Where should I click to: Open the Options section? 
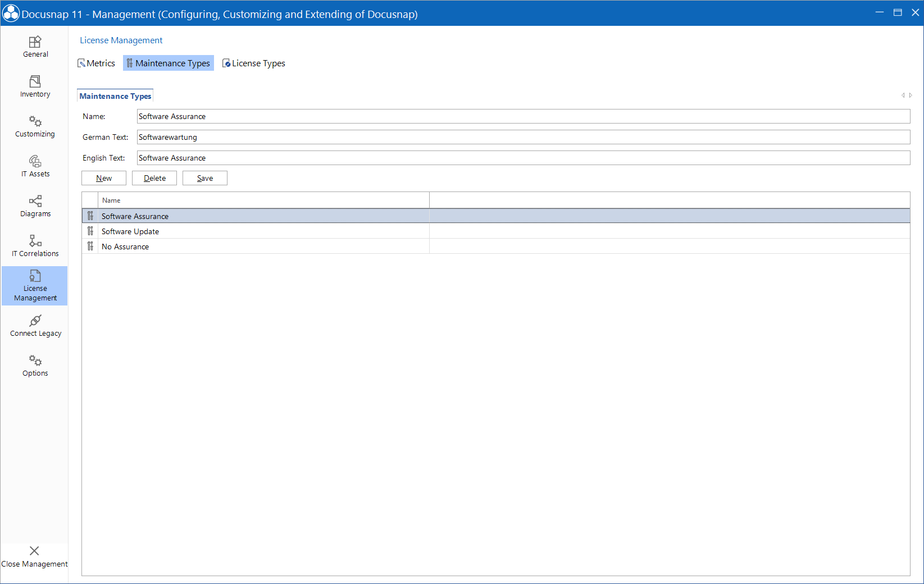point(35,364)
